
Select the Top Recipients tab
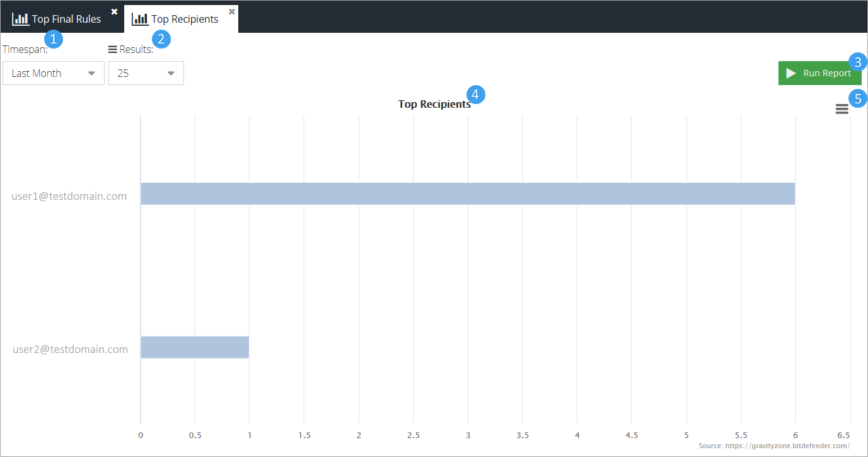point(185,19)
